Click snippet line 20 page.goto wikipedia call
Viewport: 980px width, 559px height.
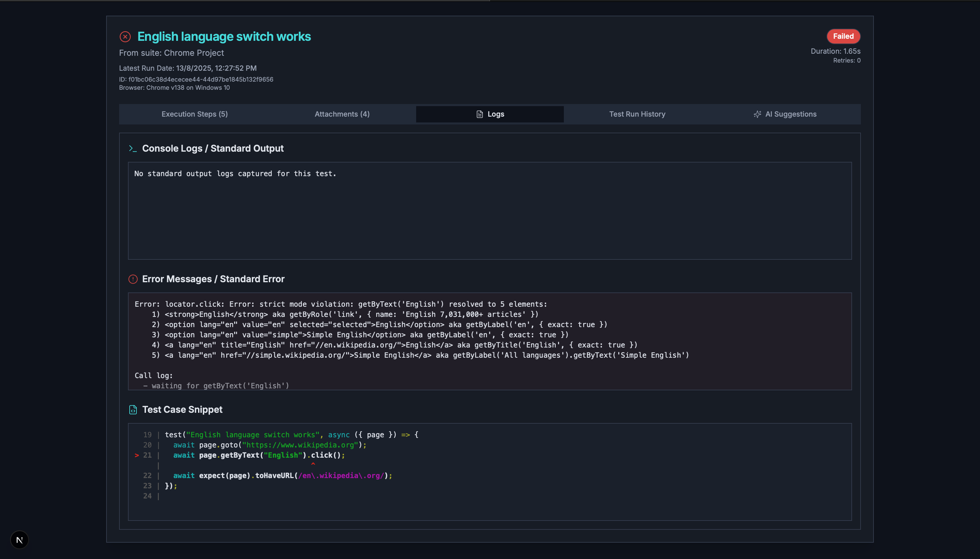270,445
